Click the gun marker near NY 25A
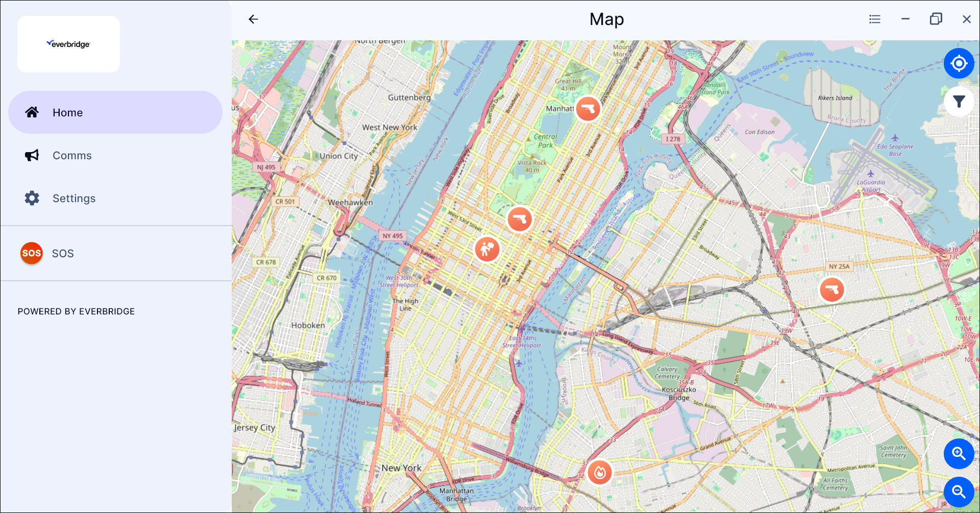The height and width of the screenshot is (513, 980). click(831, 290)
